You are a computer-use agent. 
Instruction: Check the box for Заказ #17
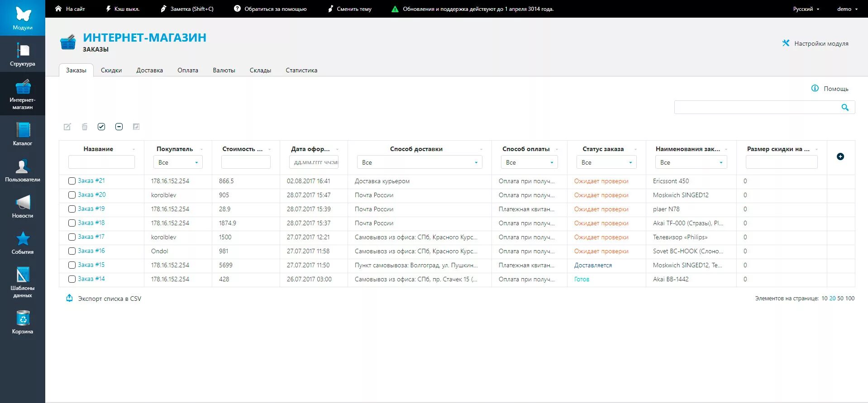pyautogui.click(x=72, y=237)
